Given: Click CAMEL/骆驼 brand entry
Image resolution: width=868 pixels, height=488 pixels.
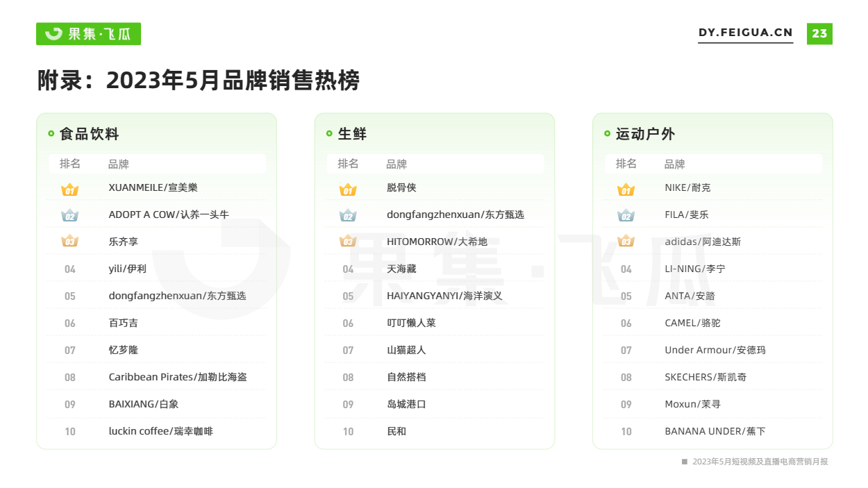Looking at the screenshot, I should point(692,323).
